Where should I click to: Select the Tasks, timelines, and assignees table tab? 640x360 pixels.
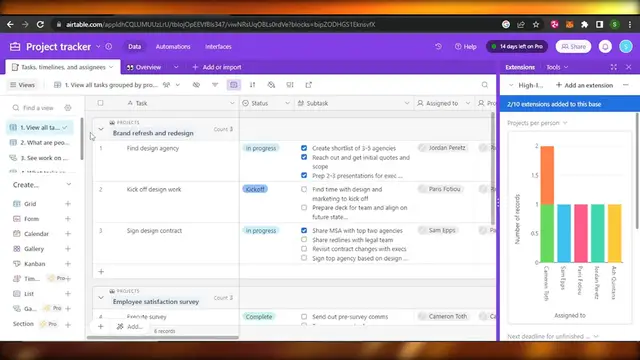(x=63, y=67)
